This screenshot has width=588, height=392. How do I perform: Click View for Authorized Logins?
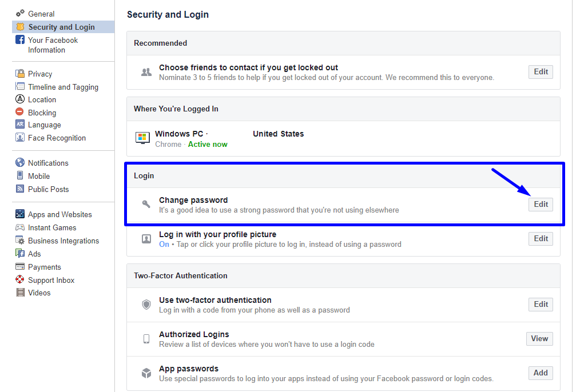(x=539, y=338)
